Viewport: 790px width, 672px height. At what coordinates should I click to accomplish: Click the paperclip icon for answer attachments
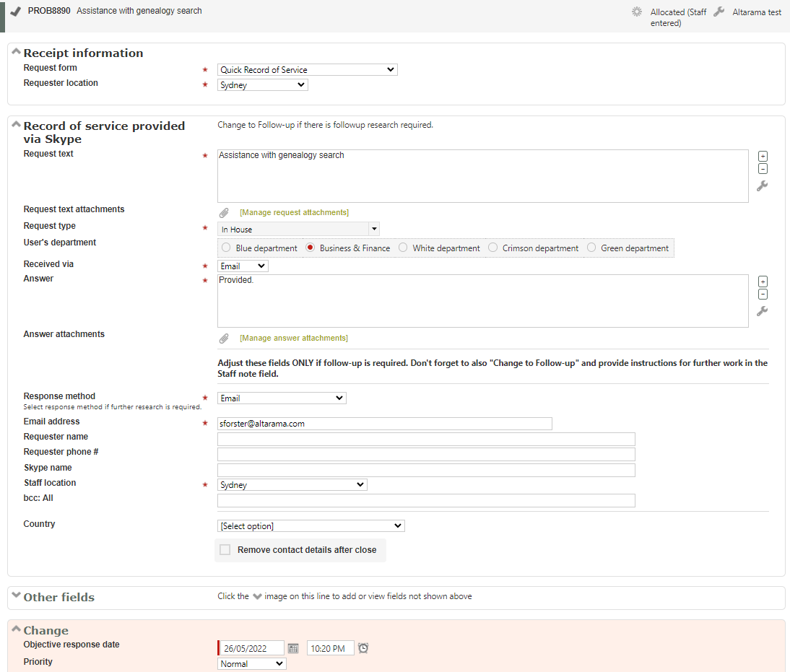224,338
